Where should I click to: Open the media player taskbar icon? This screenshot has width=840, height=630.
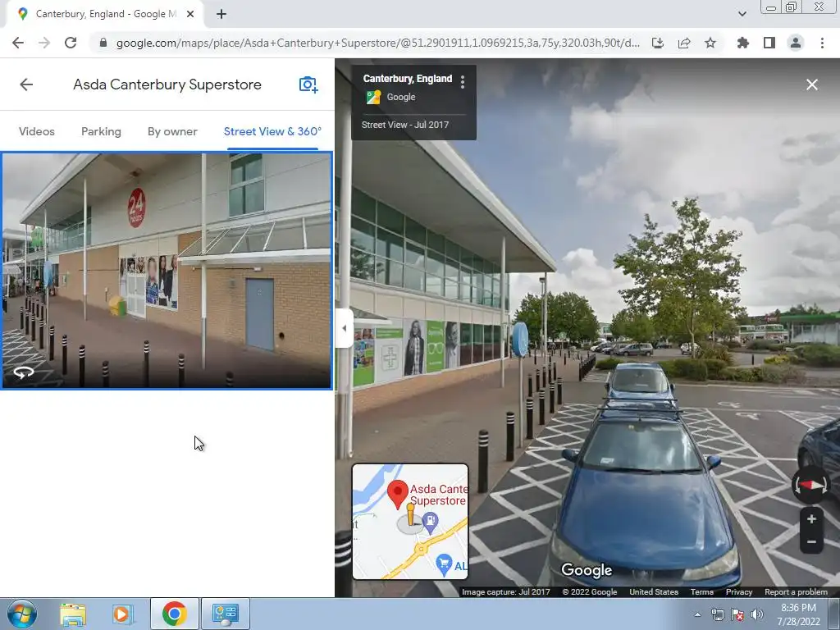122,614
